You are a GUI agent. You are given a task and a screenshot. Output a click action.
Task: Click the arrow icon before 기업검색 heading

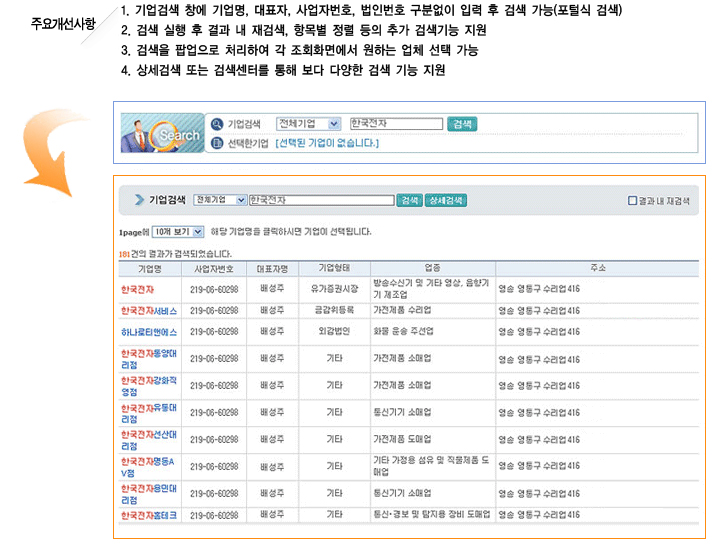point(139,200)
